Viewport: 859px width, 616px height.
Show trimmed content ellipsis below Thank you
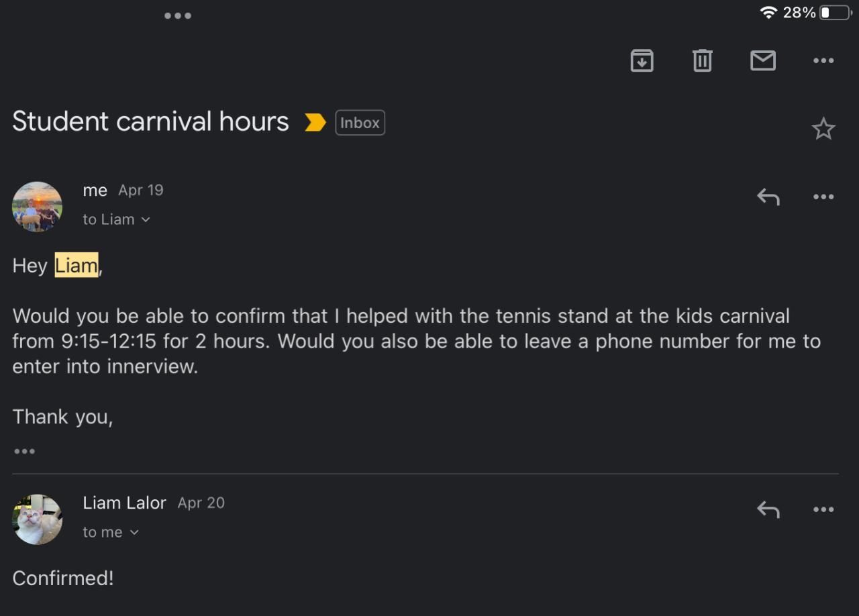point(24,451)
